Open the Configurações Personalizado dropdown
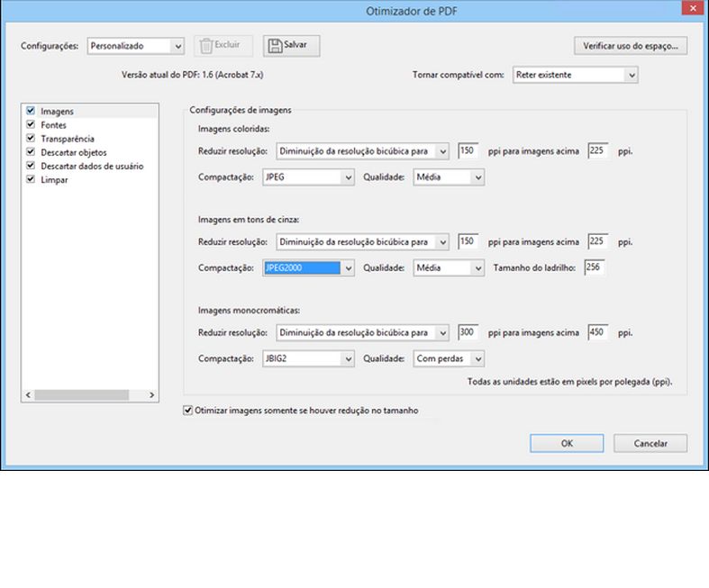Viewport: 709px width, 588px height. 136,46
